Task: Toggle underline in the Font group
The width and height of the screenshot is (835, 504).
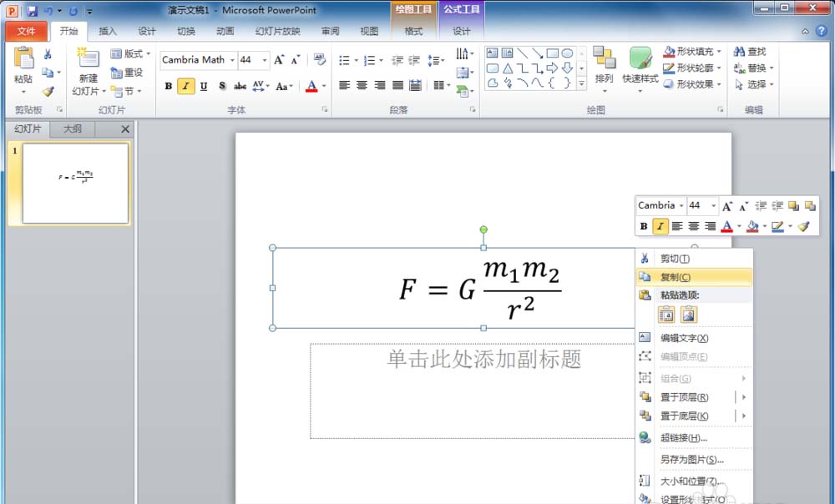Action: (202, 86)
